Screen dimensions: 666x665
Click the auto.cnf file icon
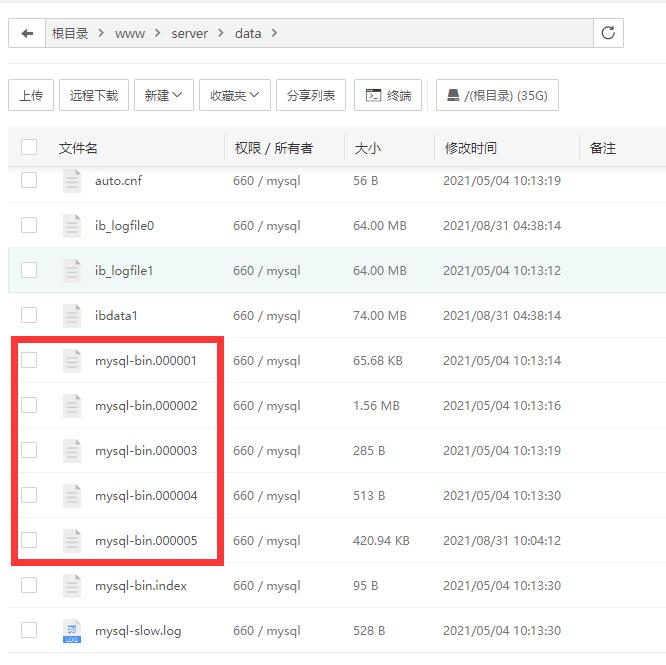(x=72, y=181)
